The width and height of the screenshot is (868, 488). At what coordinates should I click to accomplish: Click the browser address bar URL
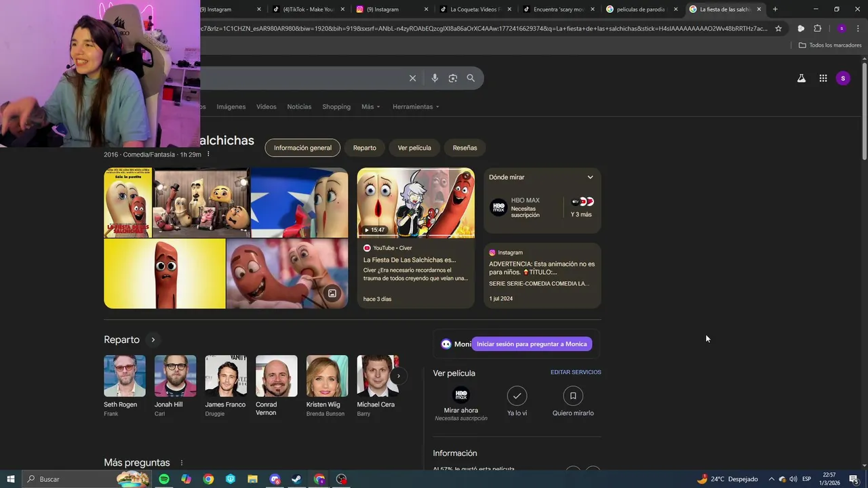pos(484,28)
